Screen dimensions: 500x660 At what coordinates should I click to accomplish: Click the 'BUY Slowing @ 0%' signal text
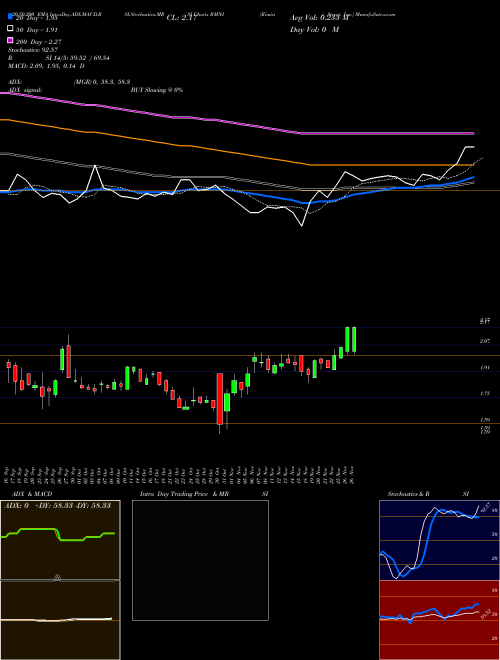(157, 90)
